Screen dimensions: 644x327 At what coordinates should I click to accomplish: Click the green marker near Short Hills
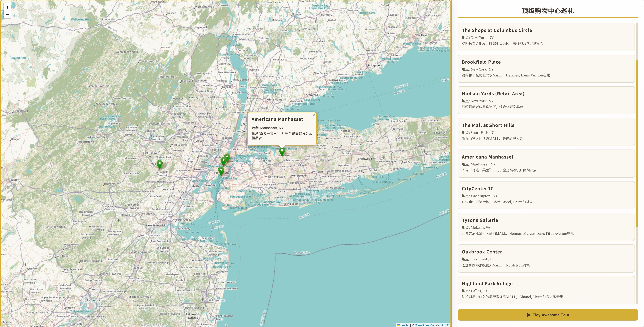point(160,165)
